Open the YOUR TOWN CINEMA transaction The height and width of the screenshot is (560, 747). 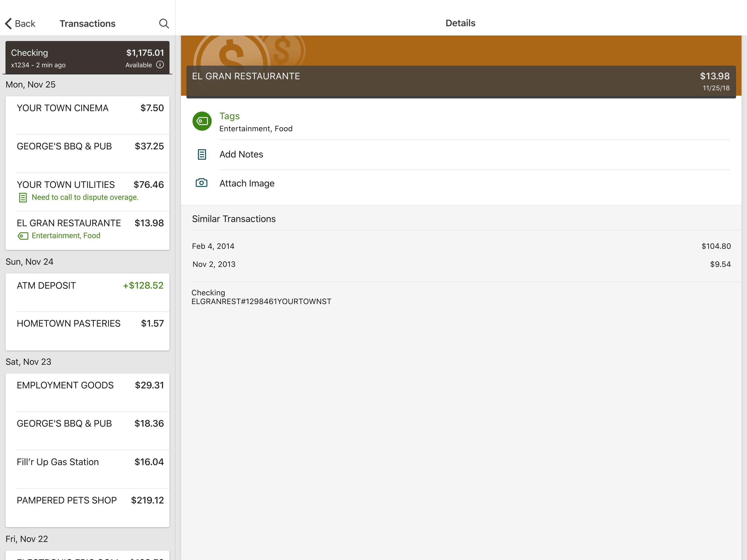87,115
